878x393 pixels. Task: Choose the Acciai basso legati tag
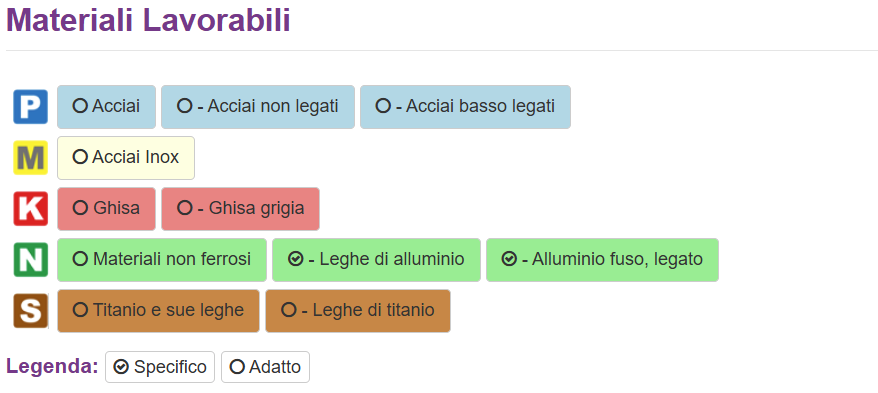coord(465,106)
